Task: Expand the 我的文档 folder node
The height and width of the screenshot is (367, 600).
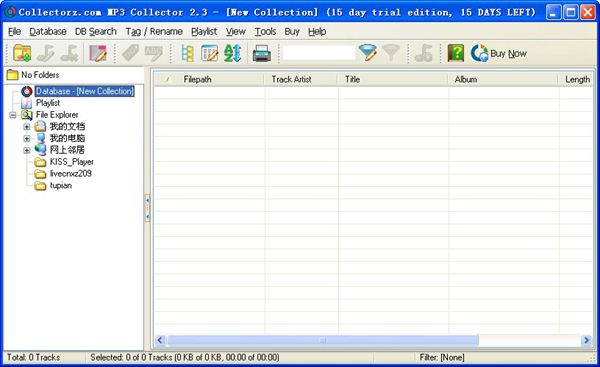Action: [26, 127]
